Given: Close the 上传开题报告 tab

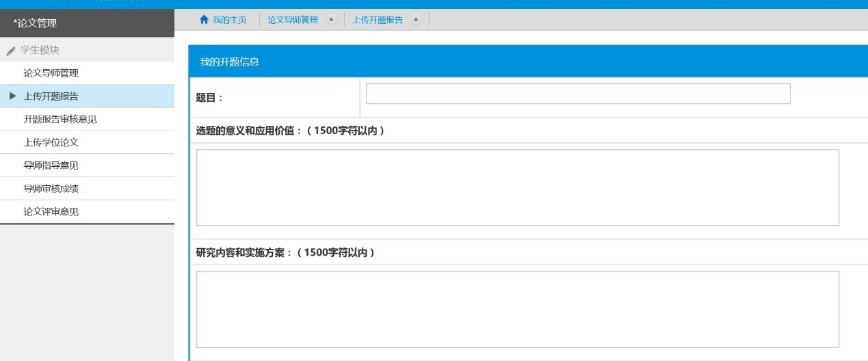Looking at the screenshot, I should pos(416,20).
